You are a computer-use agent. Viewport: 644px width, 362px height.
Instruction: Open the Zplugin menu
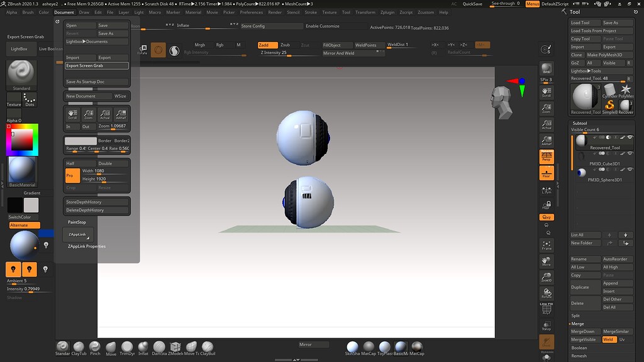(389, 11)
